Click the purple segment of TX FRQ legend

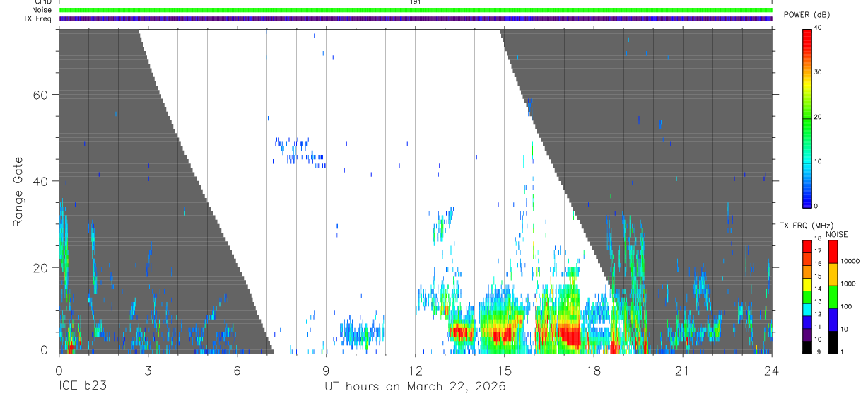pos(807,335)
